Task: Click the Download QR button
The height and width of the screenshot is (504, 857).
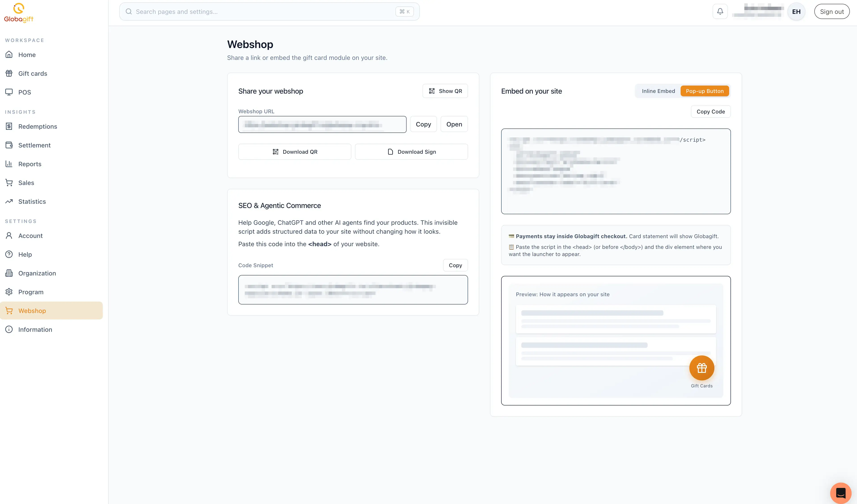Action: [295, 151]
